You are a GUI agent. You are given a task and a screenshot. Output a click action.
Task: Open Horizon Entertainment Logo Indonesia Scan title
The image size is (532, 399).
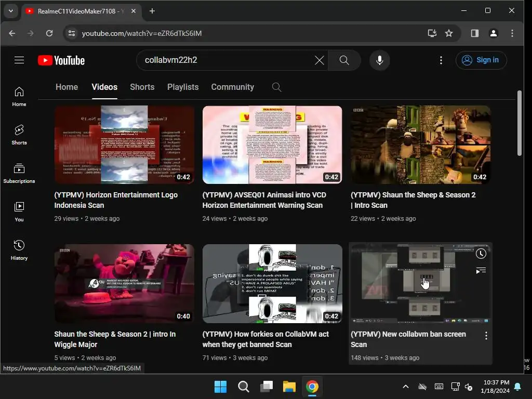pyautogui.click(x=116, y=200)
